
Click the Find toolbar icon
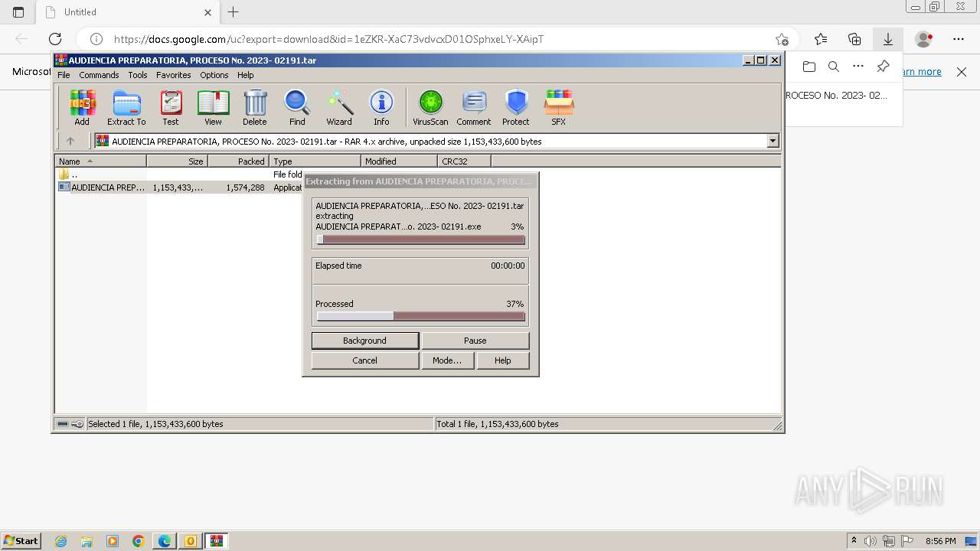[297, 107]
